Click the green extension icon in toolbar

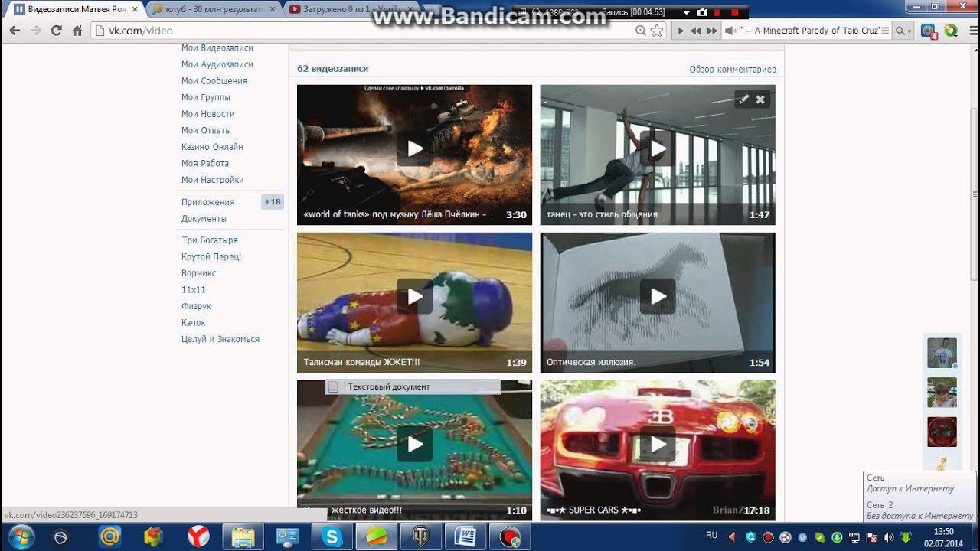click(x=951, y=31)
